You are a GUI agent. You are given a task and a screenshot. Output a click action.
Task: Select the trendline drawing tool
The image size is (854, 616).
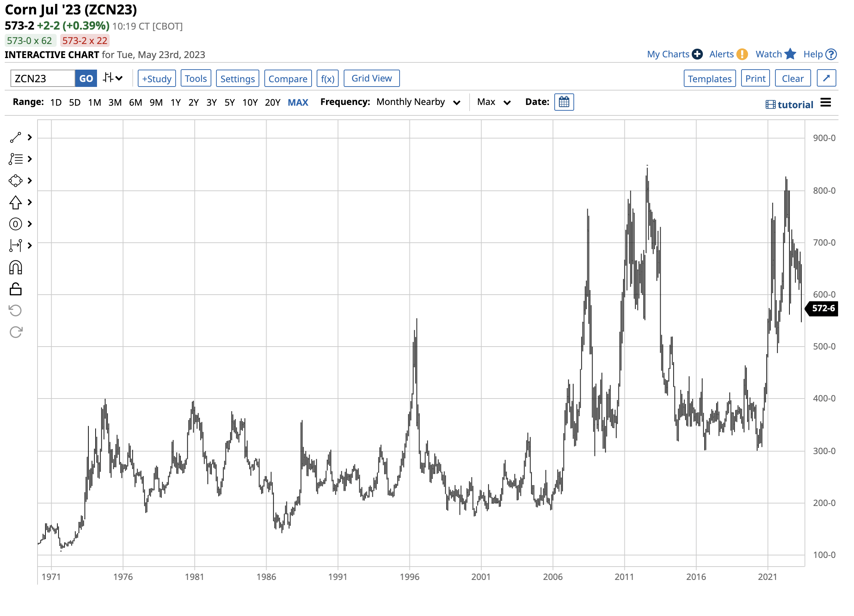(x=15, y=137)
